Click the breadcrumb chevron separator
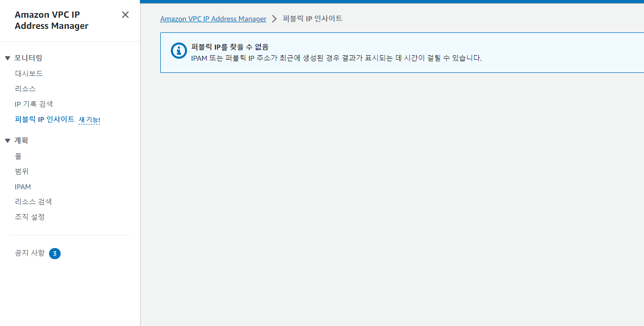 [274, 19]
